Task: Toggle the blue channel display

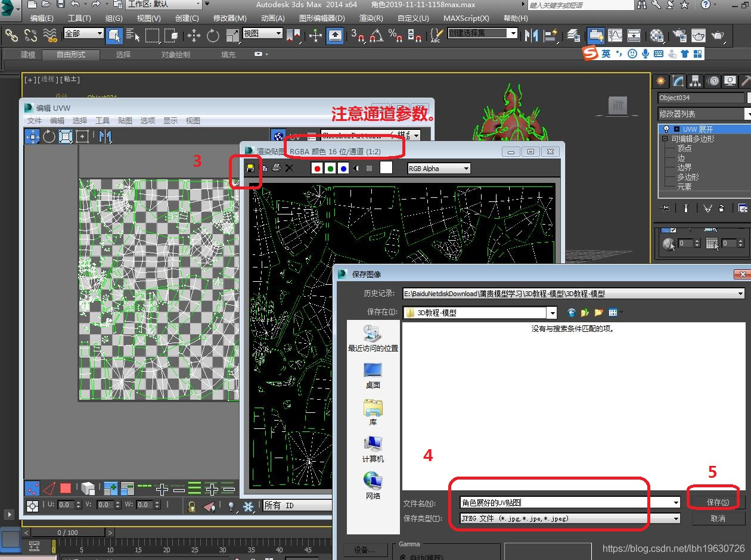Action: (x=343, y=169)
